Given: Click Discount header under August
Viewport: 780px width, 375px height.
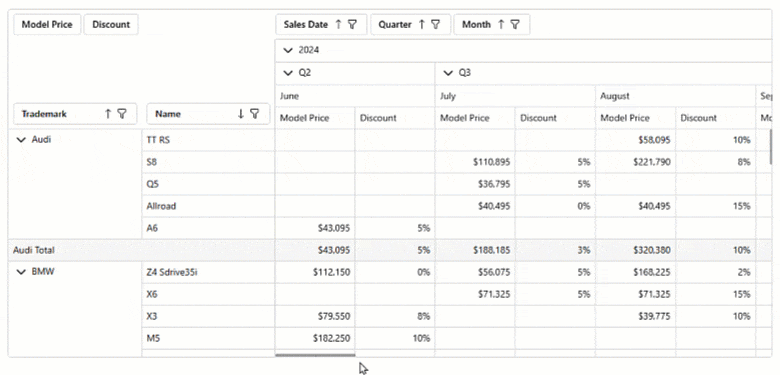Looking at the screenshot, I should 716,118.
